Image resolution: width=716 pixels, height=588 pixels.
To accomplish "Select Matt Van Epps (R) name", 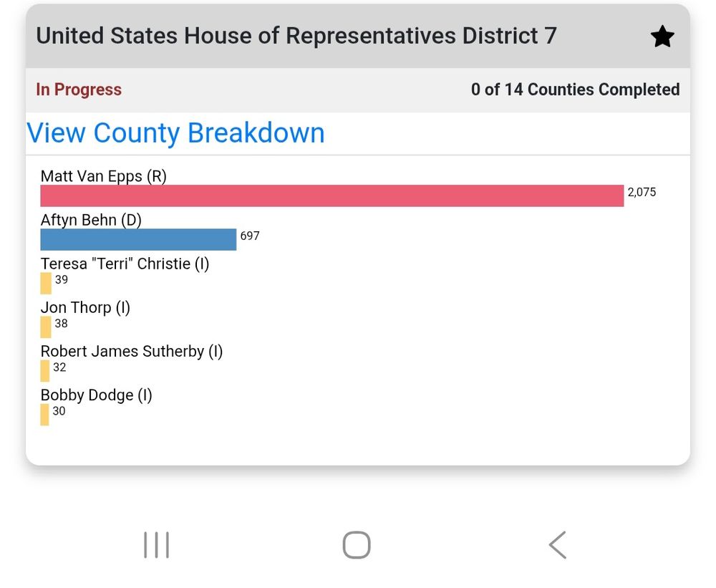I will (x=104, y=176).
